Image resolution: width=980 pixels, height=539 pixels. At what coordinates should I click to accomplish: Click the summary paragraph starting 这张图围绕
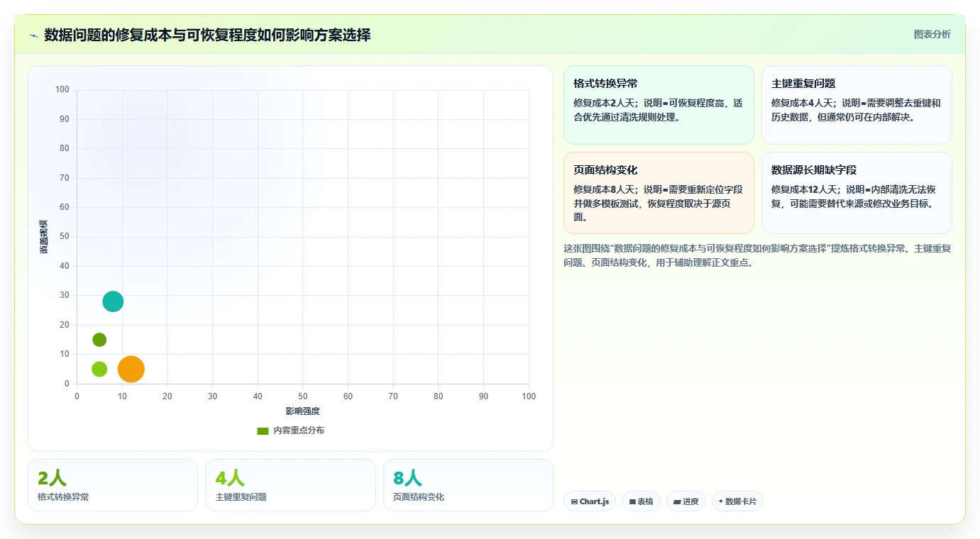757,255
